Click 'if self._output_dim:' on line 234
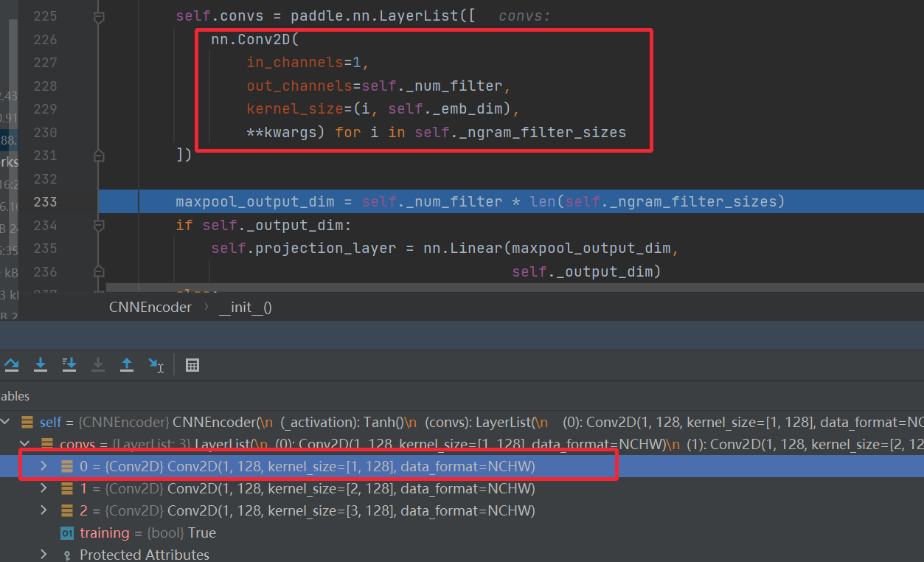 click(x=264, y=225)
